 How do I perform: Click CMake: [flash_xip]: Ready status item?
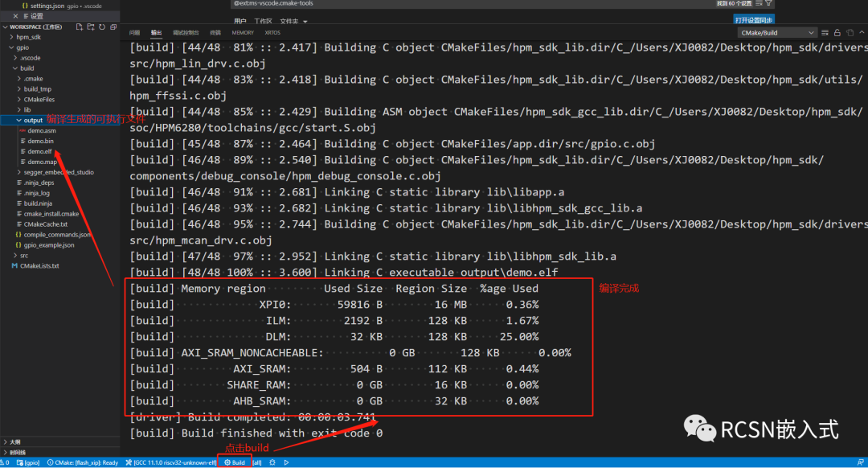[x=83, y=462]
